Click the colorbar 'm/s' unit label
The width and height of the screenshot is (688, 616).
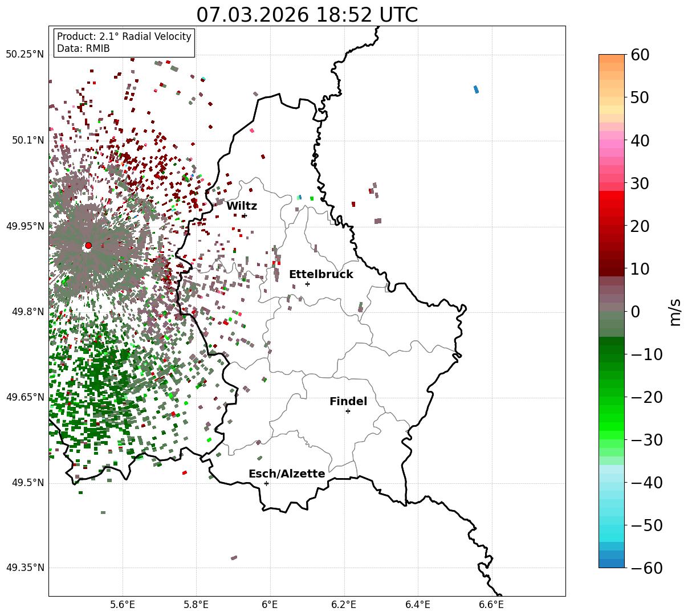(675, 311)
